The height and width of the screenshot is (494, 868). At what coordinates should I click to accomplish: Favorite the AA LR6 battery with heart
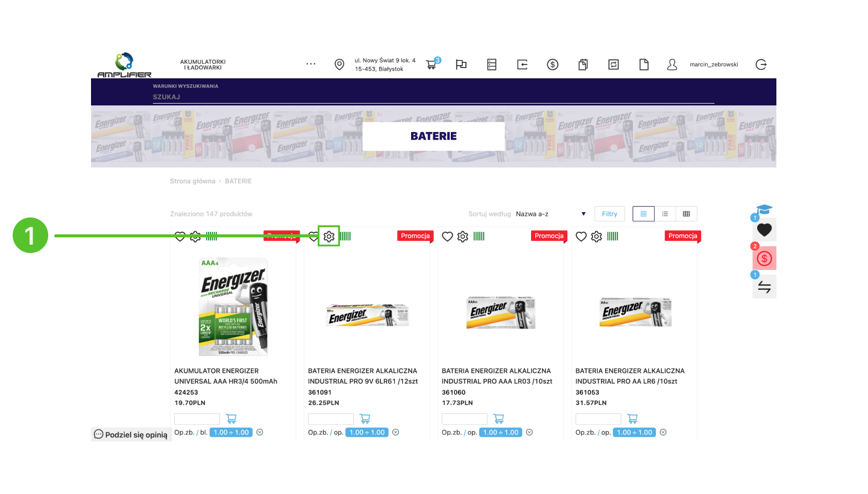581,236
